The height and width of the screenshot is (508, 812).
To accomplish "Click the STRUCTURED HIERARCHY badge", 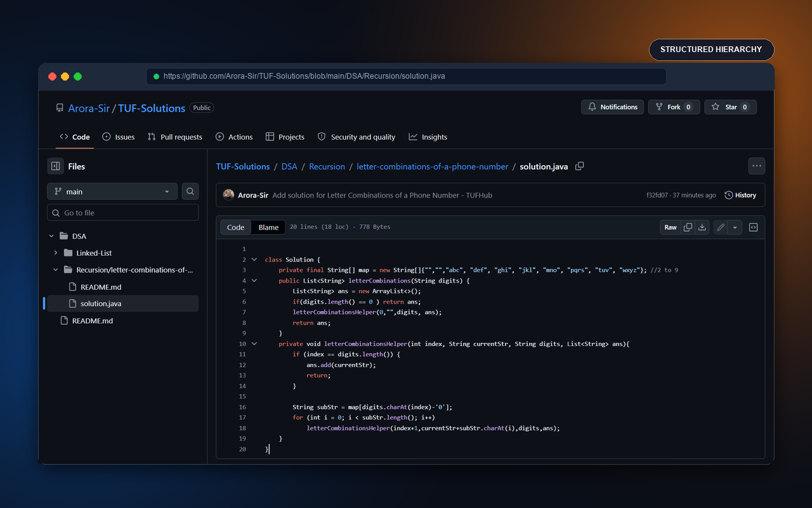I will point(711,50).
